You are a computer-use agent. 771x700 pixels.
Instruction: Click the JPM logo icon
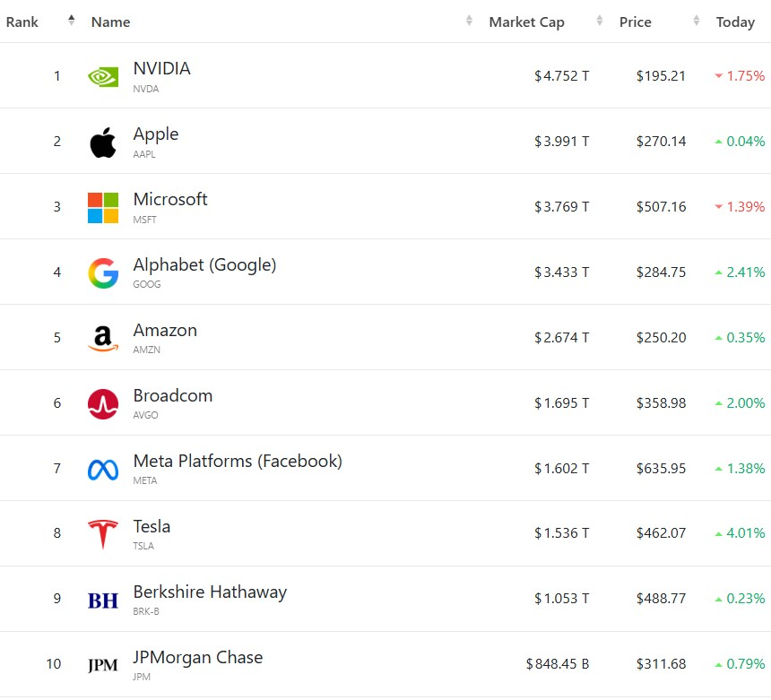[x=103, y=665]
